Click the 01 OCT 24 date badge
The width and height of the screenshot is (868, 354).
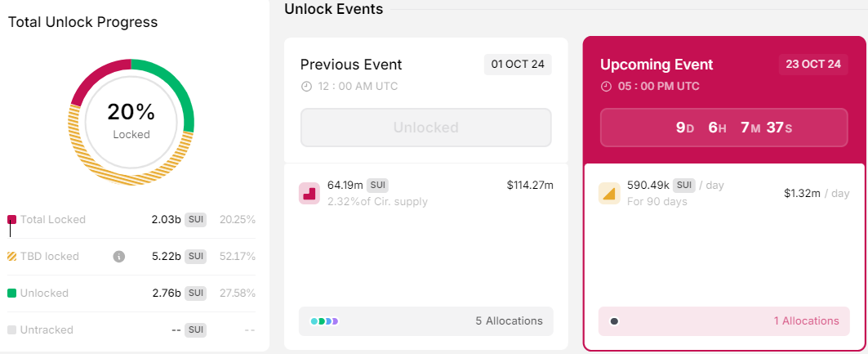(x=518, y=65)
